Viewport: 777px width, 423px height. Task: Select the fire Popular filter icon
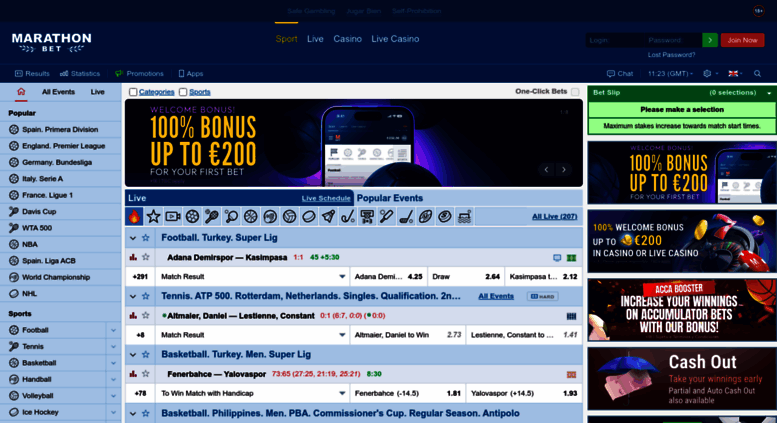(134, 216)
